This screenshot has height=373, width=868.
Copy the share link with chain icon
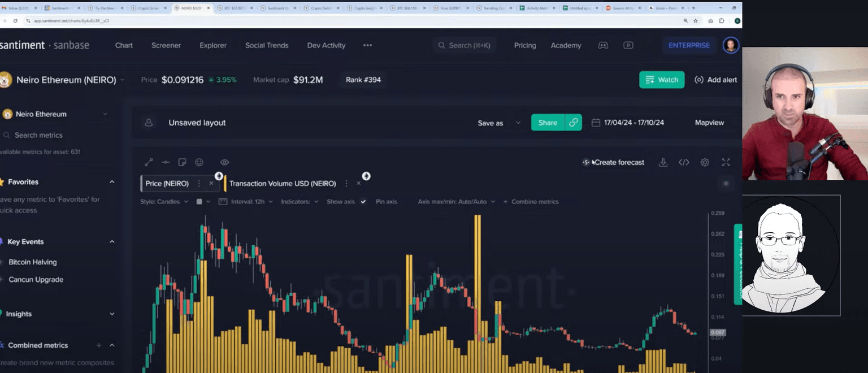573,123
